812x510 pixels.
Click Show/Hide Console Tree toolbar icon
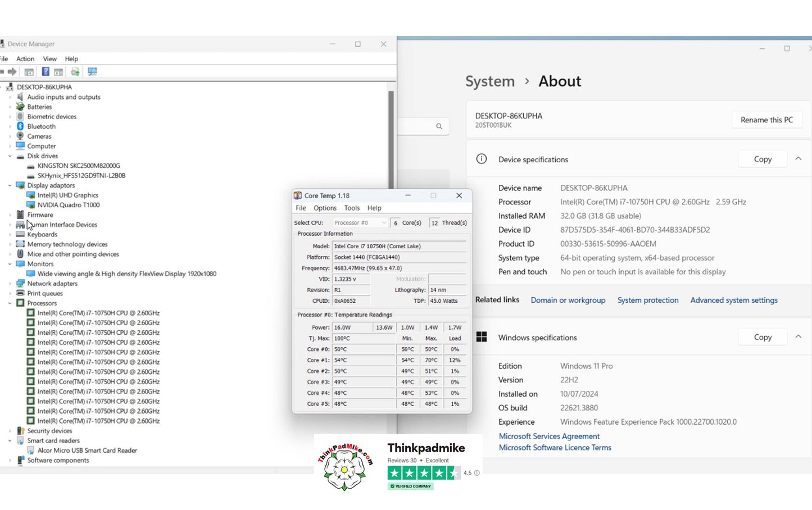pyautogui.click(x=29, y=72)
